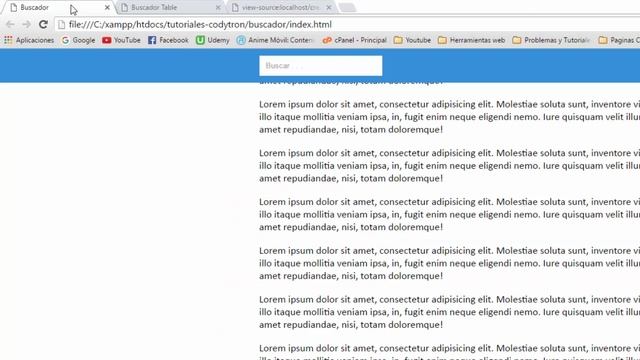Click the forward navigation arrow
The width and height of the screenshot is (640, 360).
point(27,24)
